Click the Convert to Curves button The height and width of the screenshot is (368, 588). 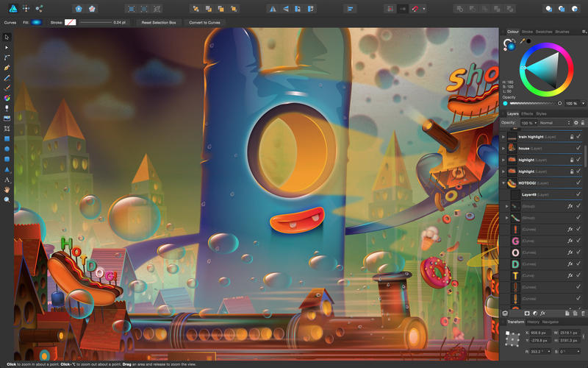pos(204,23)
